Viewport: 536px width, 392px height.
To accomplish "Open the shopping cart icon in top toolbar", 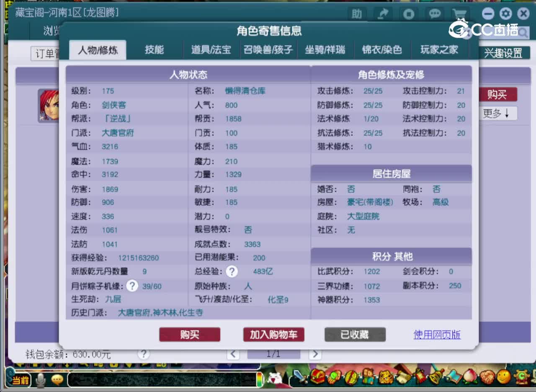I will pyautogui.click(x=460, y=14).
